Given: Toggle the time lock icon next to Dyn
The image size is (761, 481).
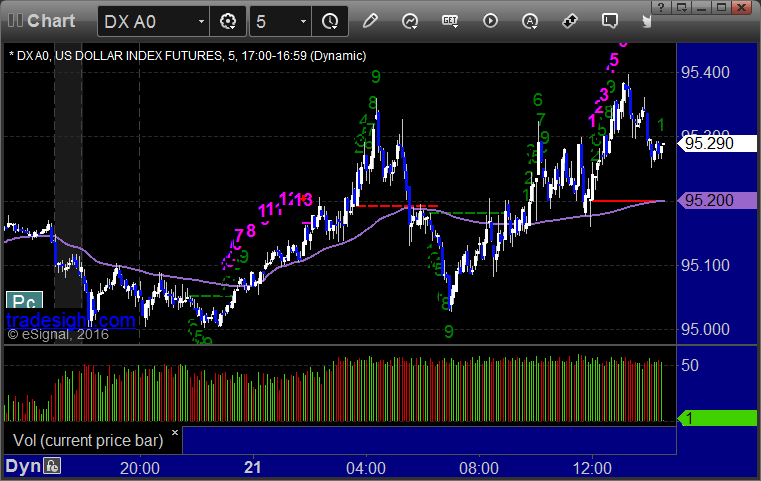Looking at the screenshot, I should 52,466.
